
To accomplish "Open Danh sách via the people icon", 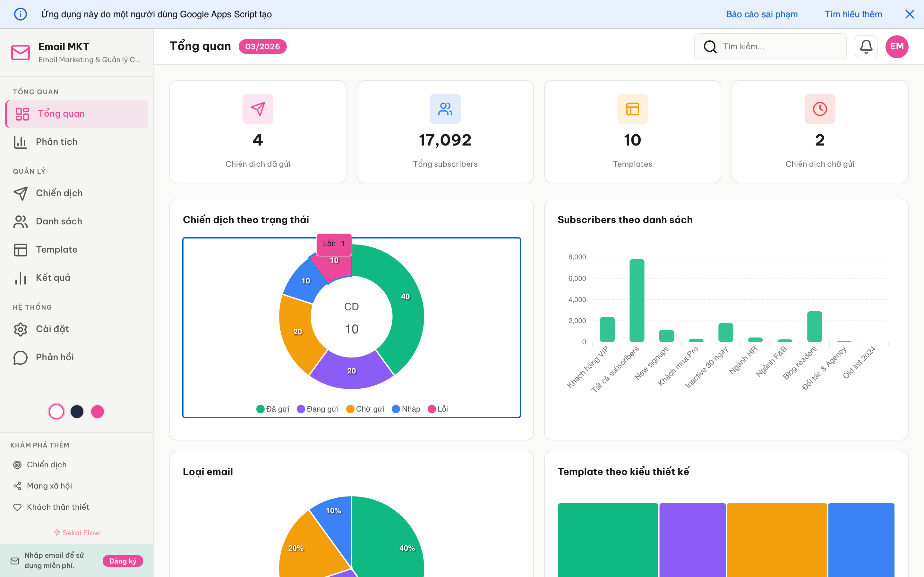I will point(20,221).
